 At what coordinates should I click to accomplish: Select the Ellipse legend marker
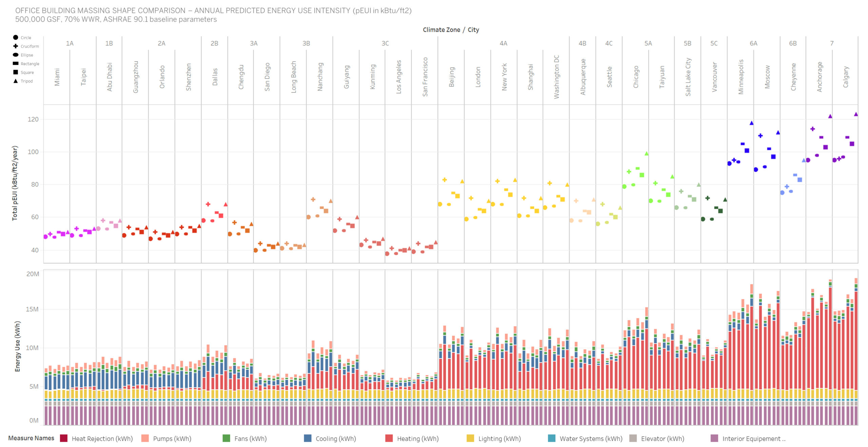pos(16,55)
